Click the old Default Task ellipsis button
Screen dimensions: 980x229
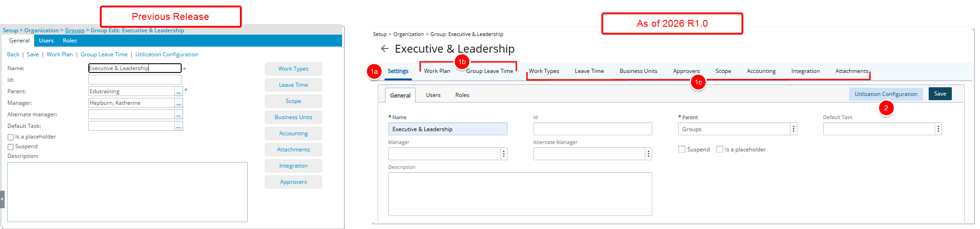(x=178, y=126)
